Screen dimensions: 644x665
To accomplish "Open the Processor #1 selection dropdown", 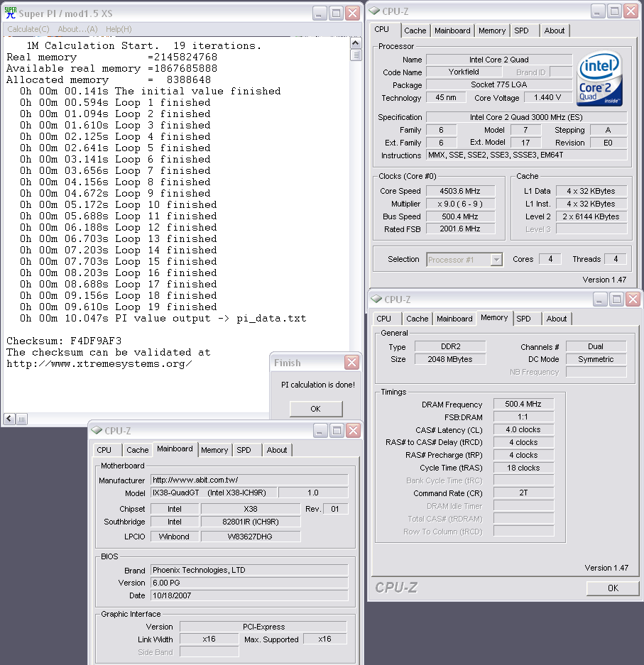I will tap(496, 260).
